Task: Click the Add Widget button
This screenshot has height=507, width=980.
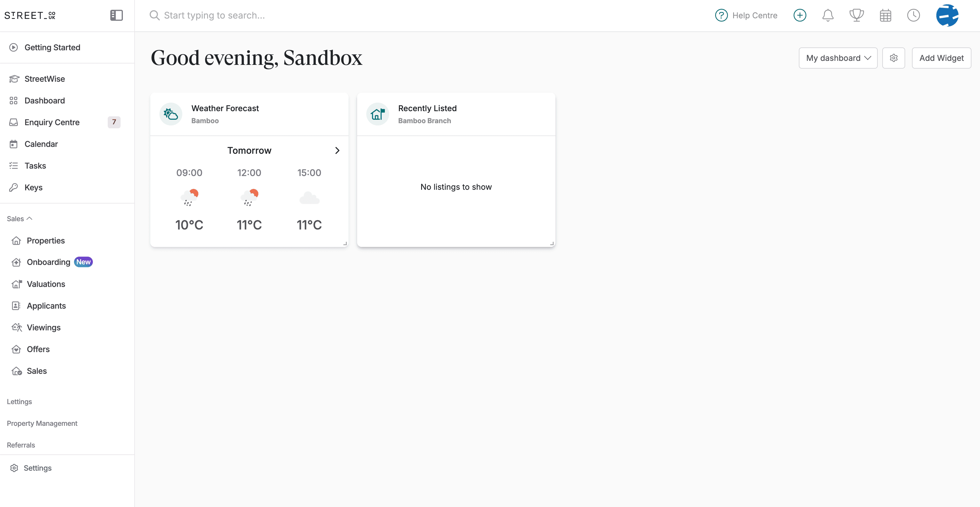Action: pos(941,58)
